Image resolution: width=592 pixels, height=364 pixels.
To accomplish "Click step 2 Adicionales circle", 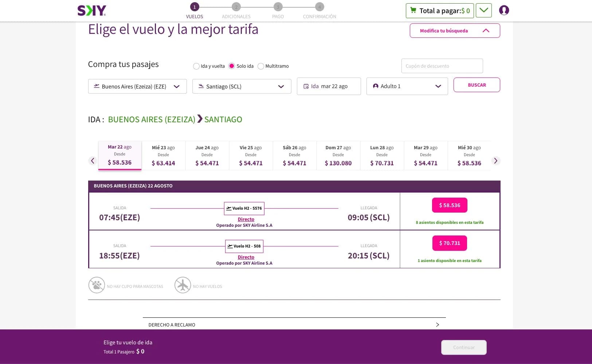I will (236, 7).
